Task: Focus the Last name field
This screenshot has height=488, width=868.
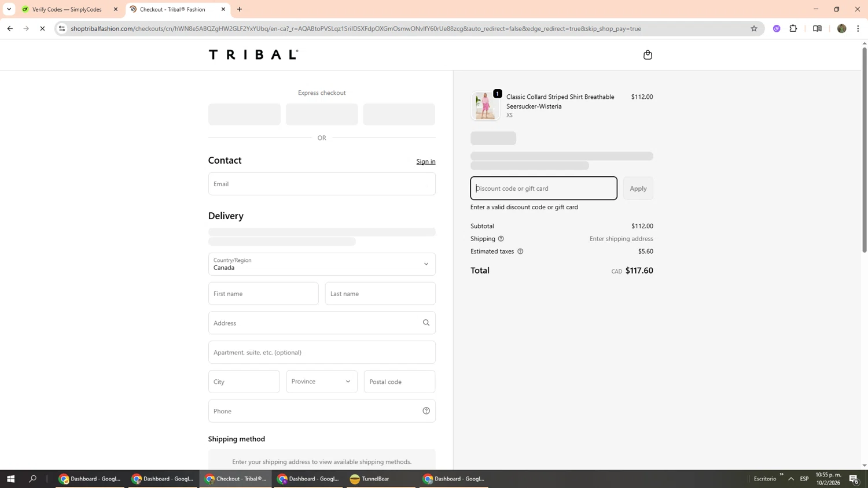Action: point(380,294)
